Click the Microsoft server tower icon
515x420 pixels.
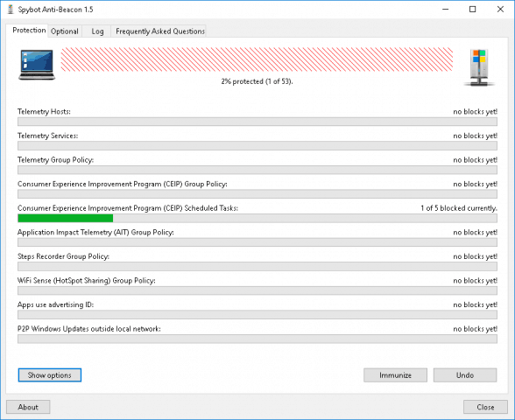point(479,67)
